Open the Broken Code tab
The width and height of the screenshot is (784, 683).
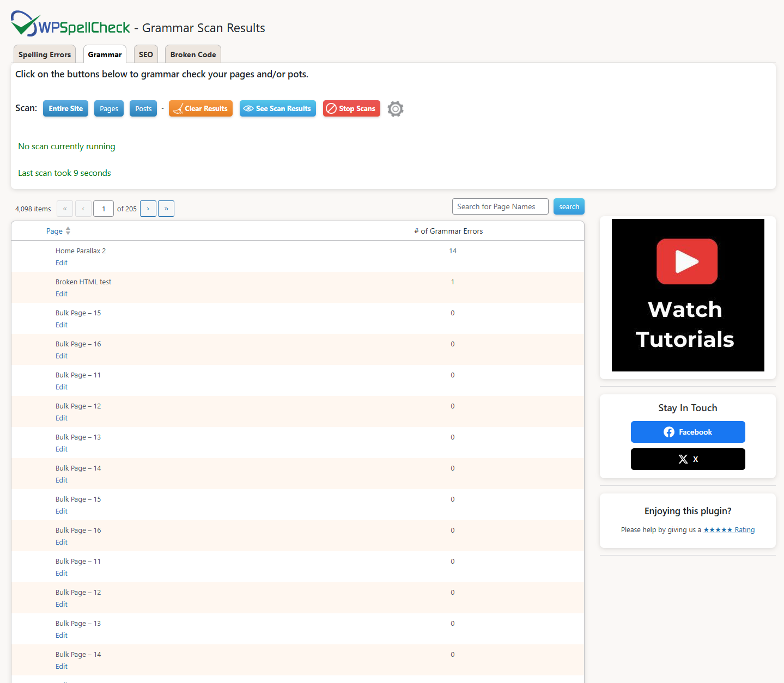[193, 54]
